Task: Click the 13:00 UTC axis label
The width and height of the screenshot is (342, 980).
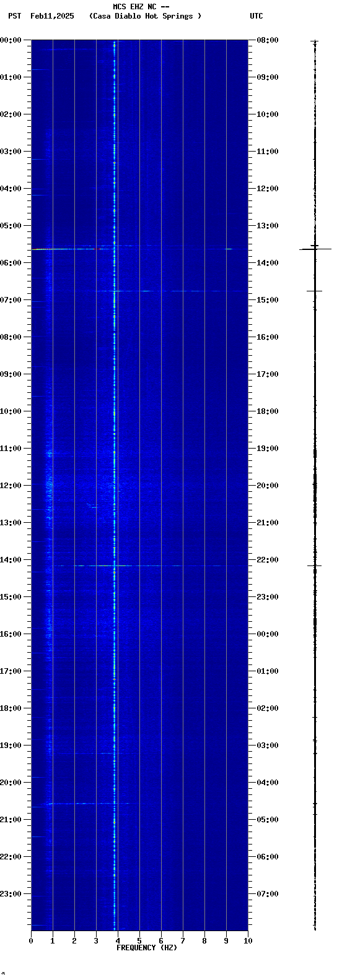Action: click(x=267, y=226)
